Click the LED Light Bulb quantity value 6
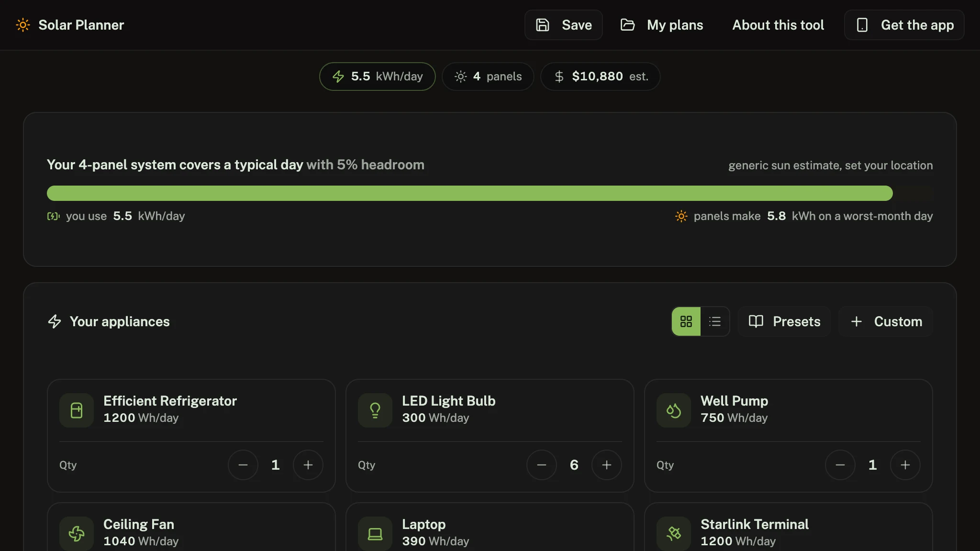Image resolution: width=980 pixels, height=551 pixels. [x=574, y=465]
